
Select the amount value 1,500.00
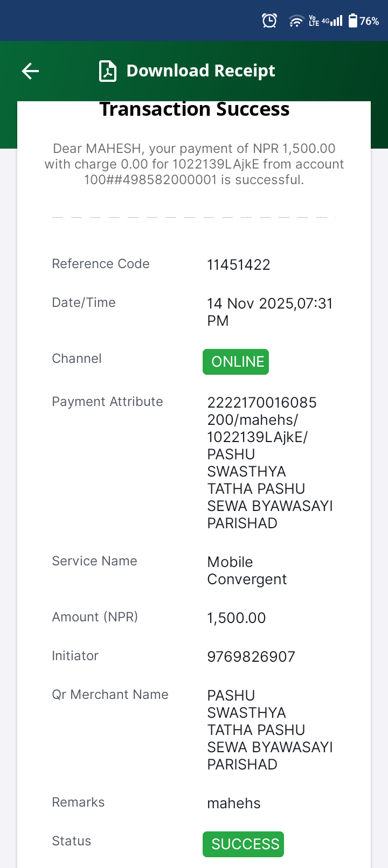pos(237,618)
